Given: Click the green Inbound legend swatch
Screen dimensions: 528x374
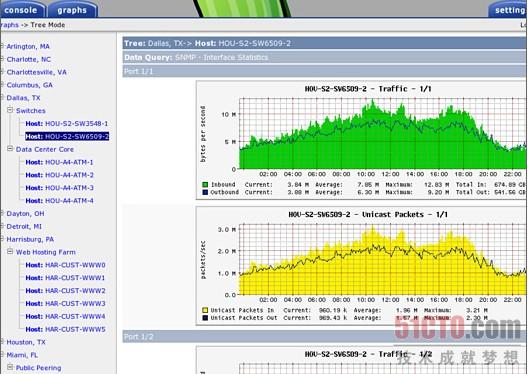Looking at the screenshot, I should pos(205,185).
